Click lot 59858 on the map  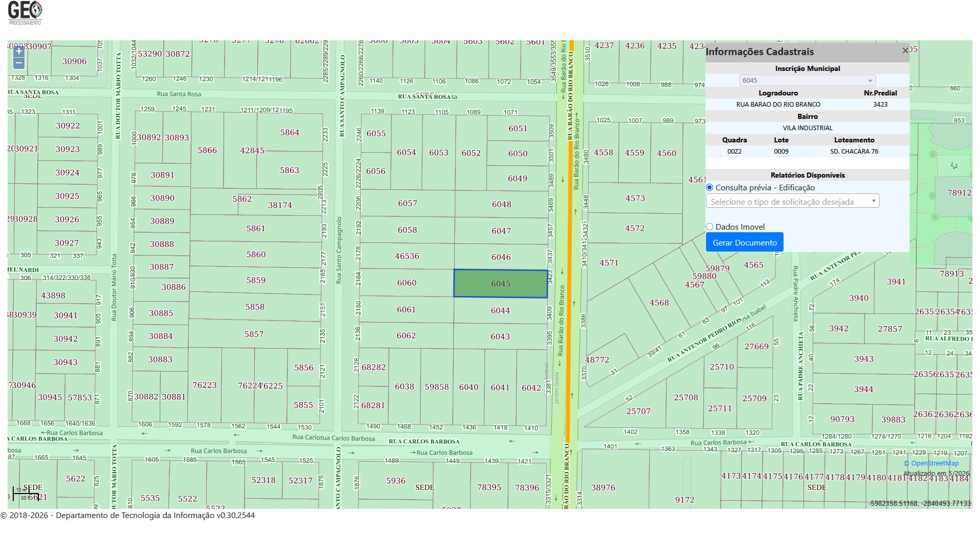(x=437, y=387)
